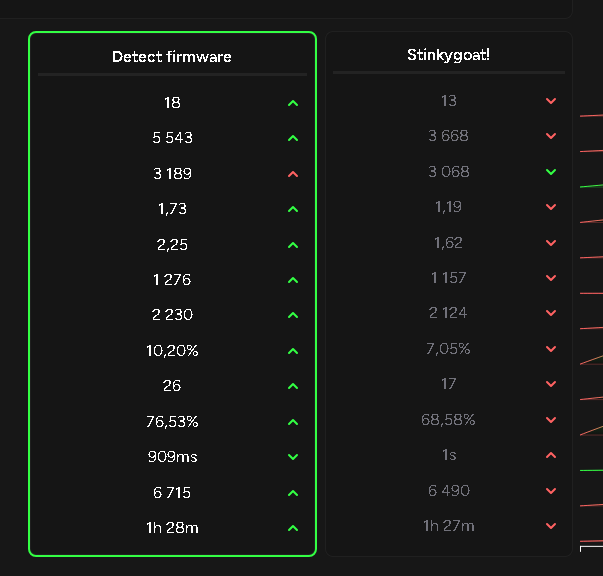Select the value 1,62
Screen dimensions: 603x576
[448, 243]
